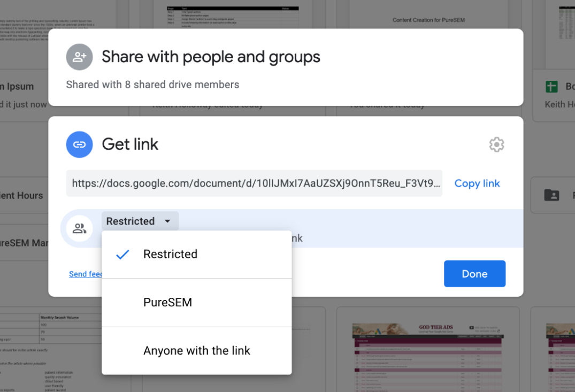This screenshot has height=392, width=575.
Task: Click the document share URL field
Action: pos(254,183)
